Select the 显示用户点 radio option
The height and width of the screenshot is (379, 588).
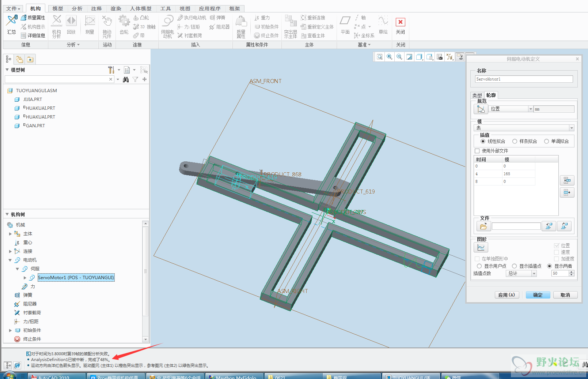tap(479, 266)
